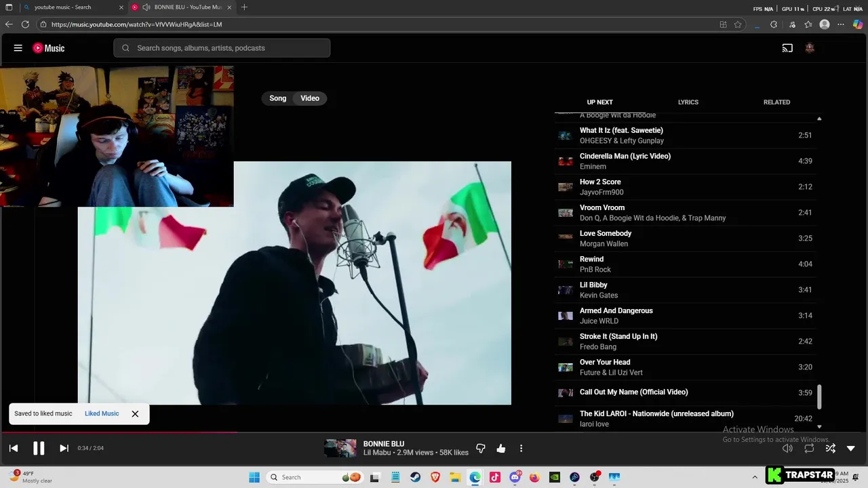Switch the player to Video mode

[310, 98]
